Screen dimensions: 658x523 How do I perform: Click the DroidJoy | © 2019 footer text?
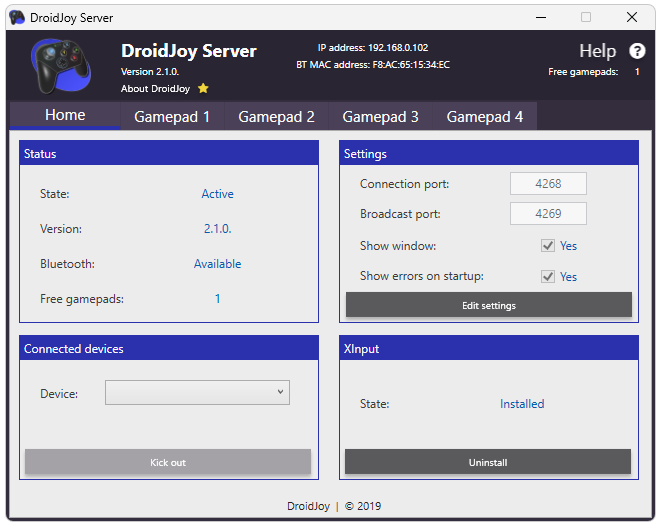click(334, 506)
